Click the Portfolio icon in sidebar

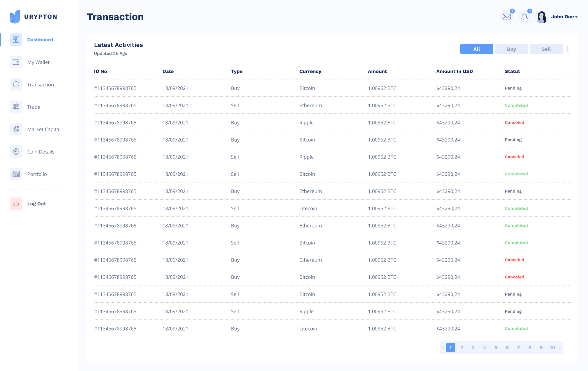[16, 174]
